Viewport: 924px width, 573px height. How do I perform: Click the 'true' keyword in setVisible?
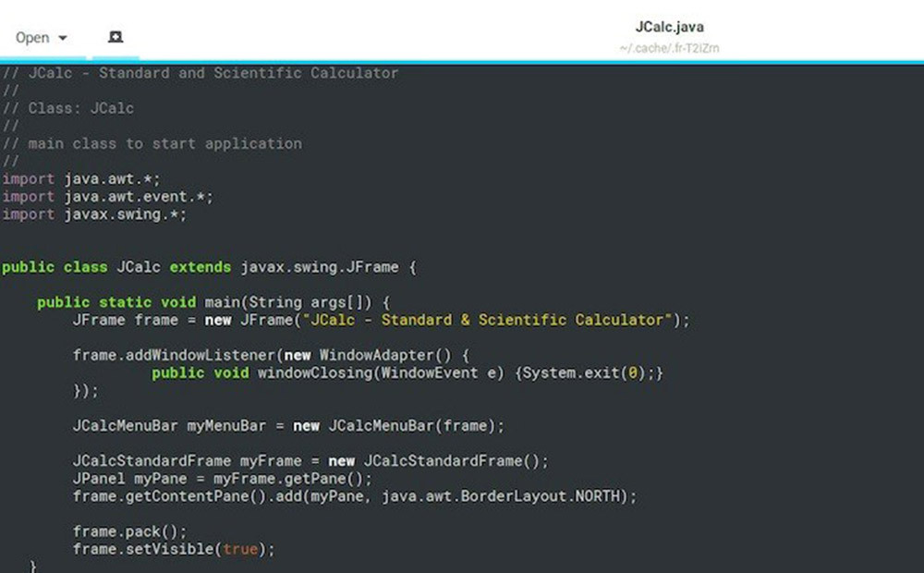pos(240,549)
